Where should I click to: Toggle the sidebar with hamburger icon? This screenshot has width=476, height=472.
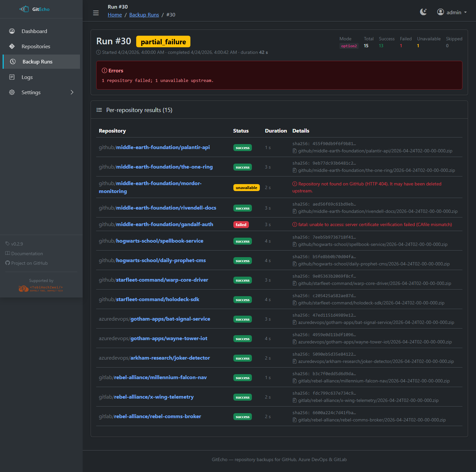point(96,13)
